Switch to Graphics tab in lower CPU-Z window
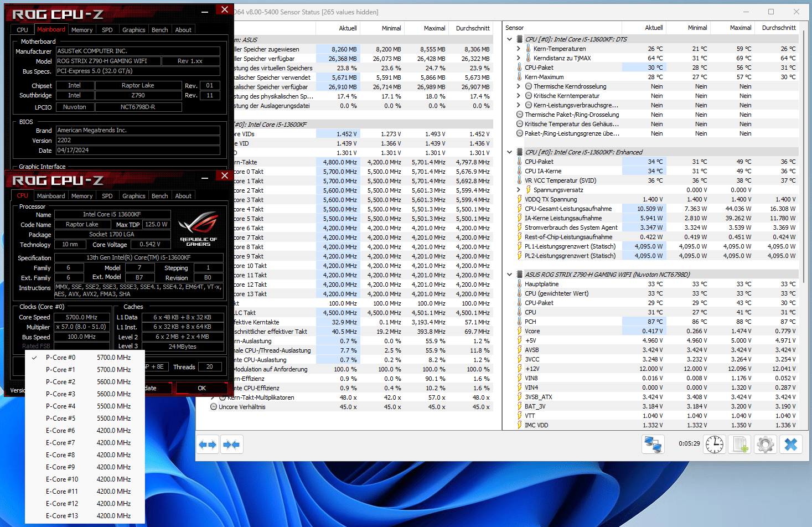 pos(134,196)
